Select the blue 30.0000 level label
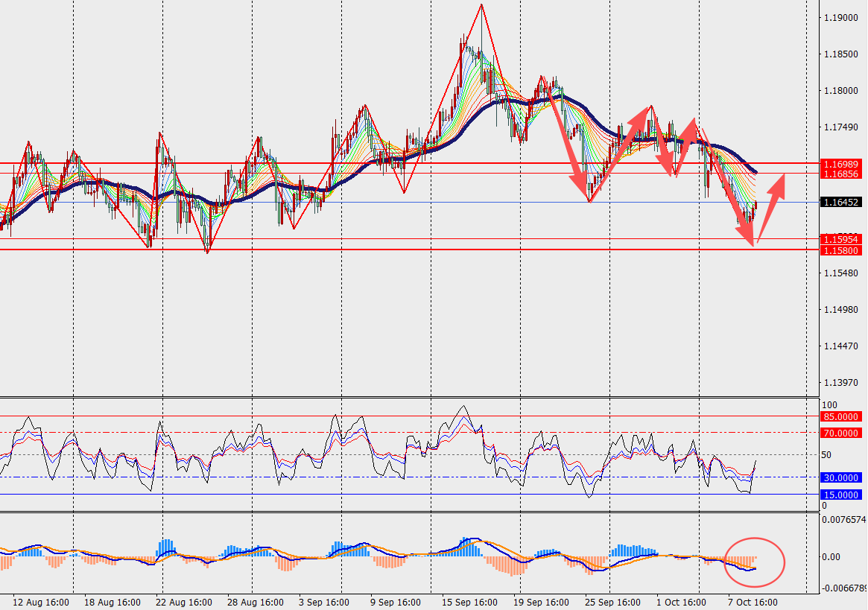 point(840,477)
